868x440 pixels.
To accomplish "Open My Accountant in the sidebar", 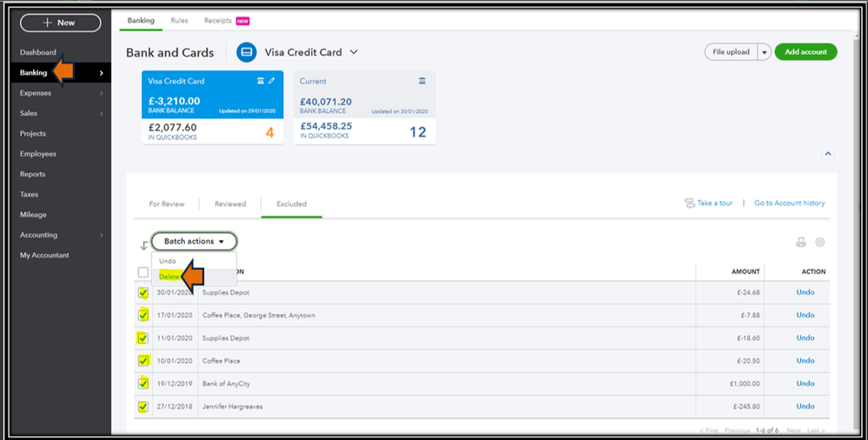I will pos(44,256).
